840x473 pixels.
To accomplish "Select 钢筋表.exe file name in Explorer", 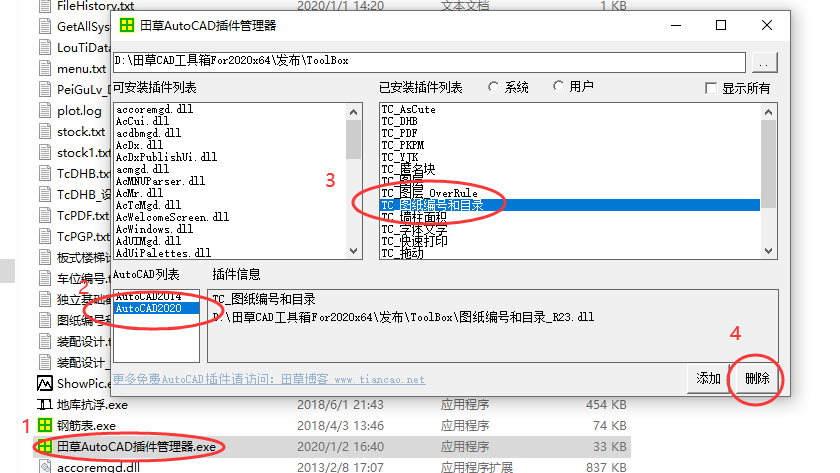I will coord(86,425).
